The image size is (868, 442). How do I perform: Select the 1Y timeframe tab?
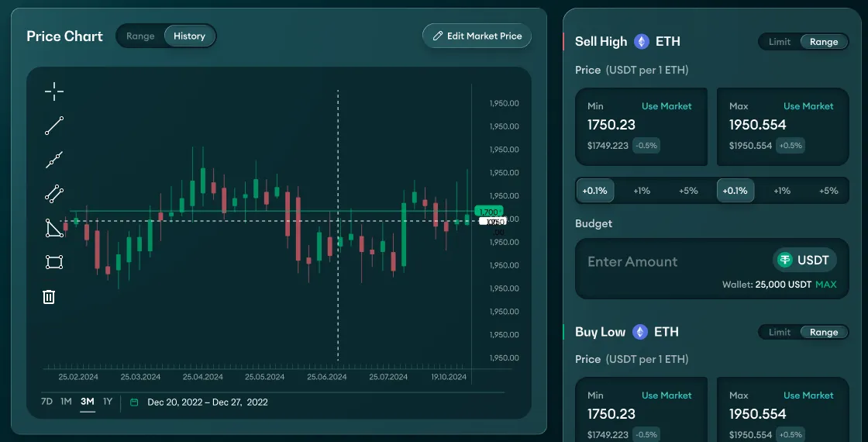[x=108, y=402]
